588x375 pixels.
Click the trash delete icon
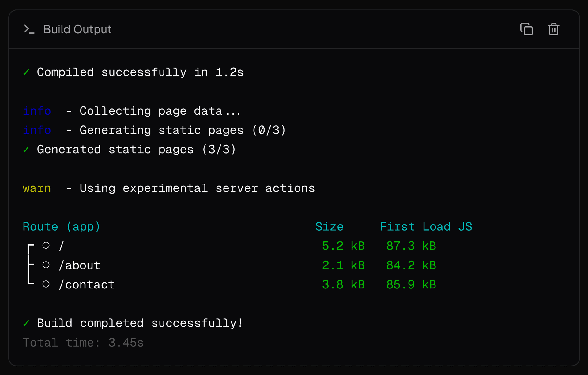(x=553, y=29)
